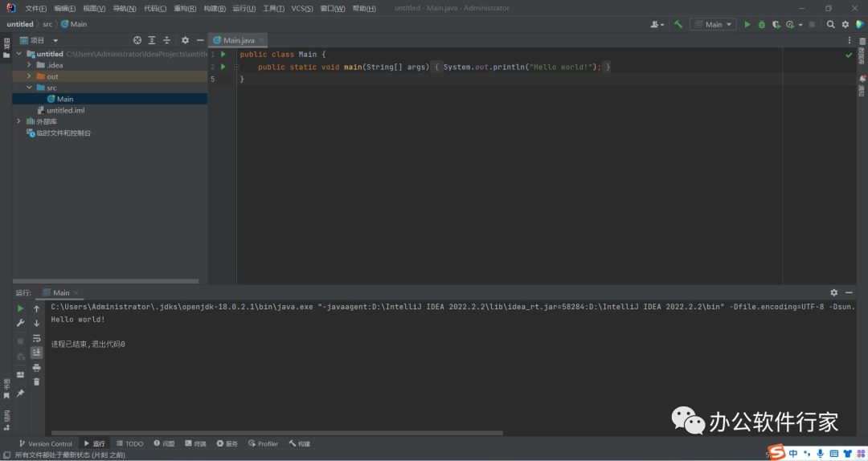Viewport: 868px width, 461px height.
Task: Click the Profiler button in bottom bar
Action: (x=263, y=443)
